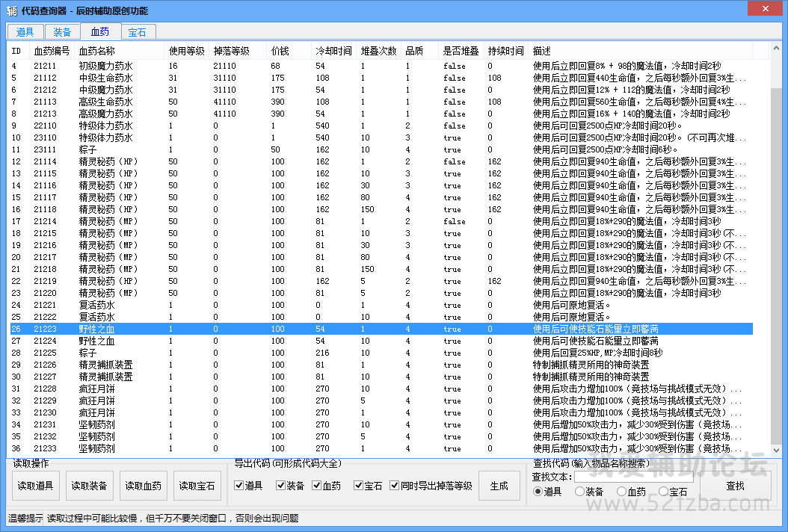The image size is (788, 532).
Task: Click the app icon in the title bar
Action: coord(12,10)
